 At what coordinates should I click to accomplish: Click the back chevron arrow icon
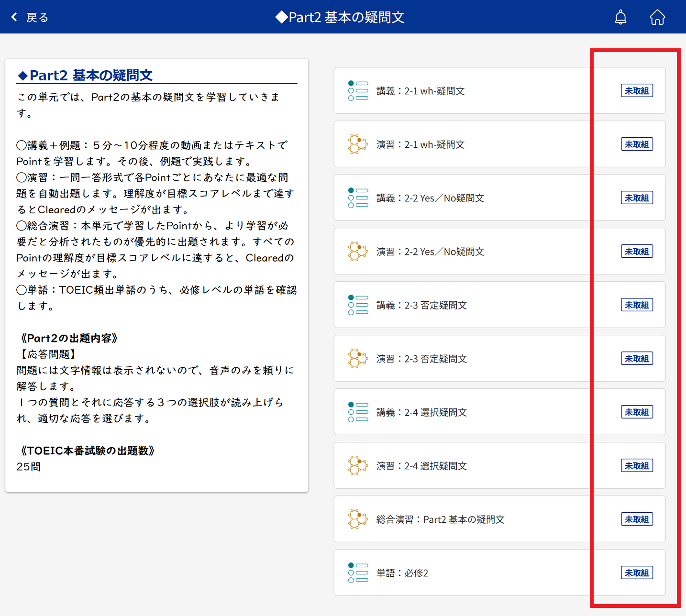tap(14, 17)
